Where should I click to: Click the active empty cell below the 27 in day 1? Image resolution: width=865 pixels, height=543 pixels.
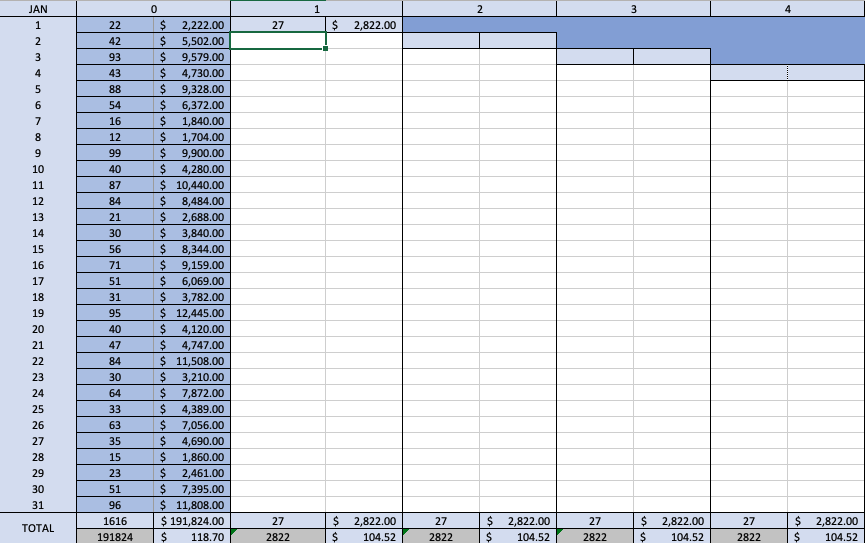[x=278, y=41]
